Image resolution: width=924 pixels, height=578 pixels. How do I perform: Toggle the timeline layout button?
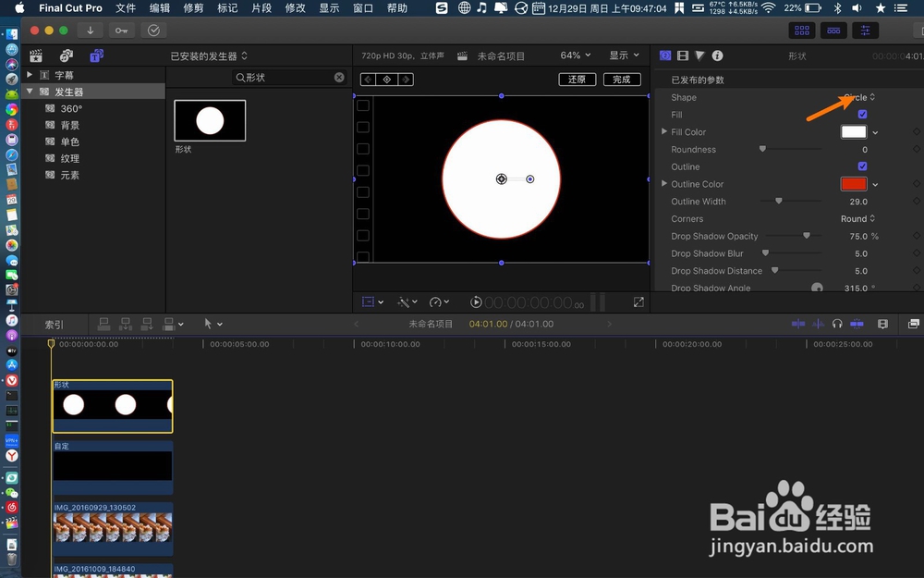833,31
